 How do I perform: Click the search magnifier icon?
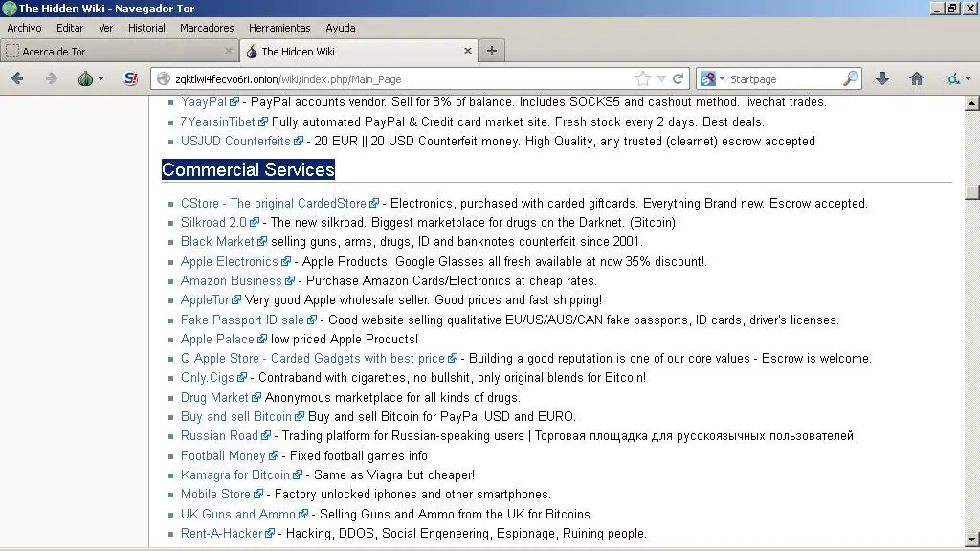851,78
